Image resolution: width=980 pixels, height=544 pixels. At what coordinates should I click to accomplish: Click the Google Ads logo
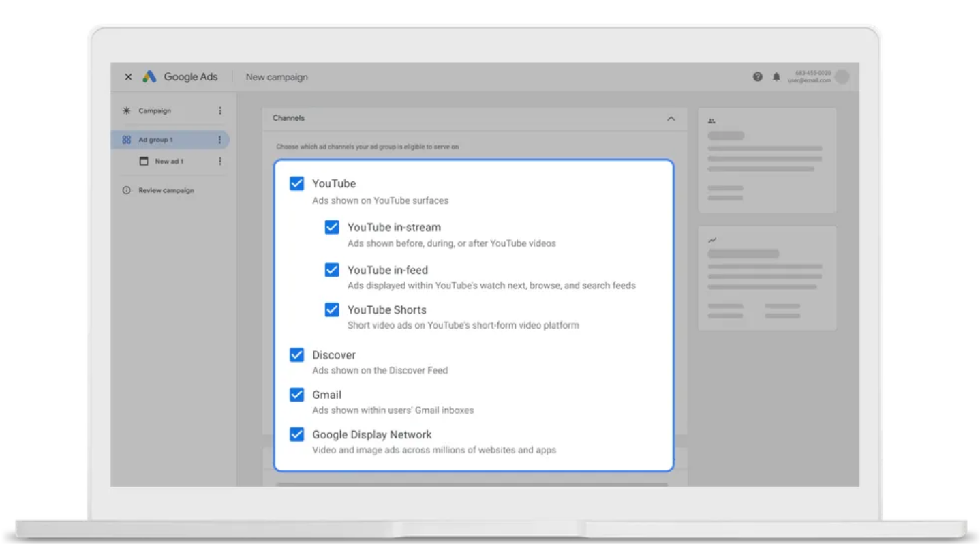(x=149, y=77)
